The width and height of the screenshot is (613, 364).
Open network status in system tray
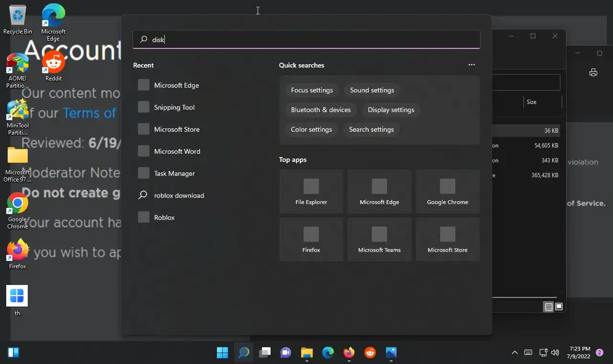coord(543,353)
